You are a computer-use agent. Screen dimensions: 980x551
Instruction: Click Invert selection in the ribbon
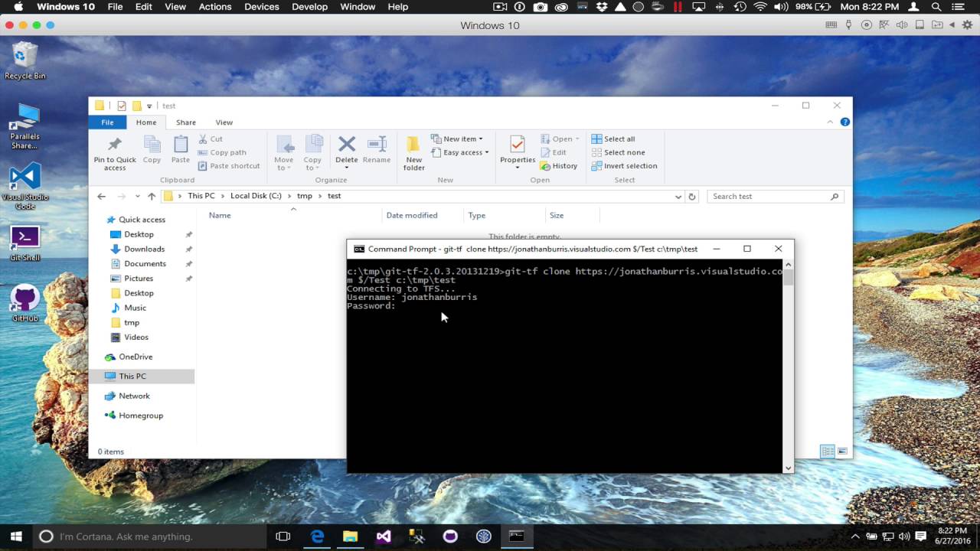624,165
